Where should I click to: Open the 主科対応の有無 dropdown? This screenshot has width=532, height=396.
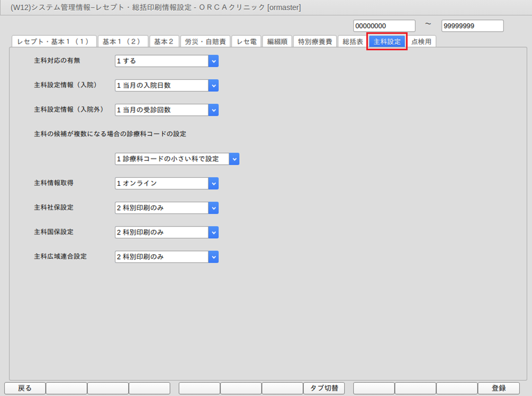pos(213,61)
